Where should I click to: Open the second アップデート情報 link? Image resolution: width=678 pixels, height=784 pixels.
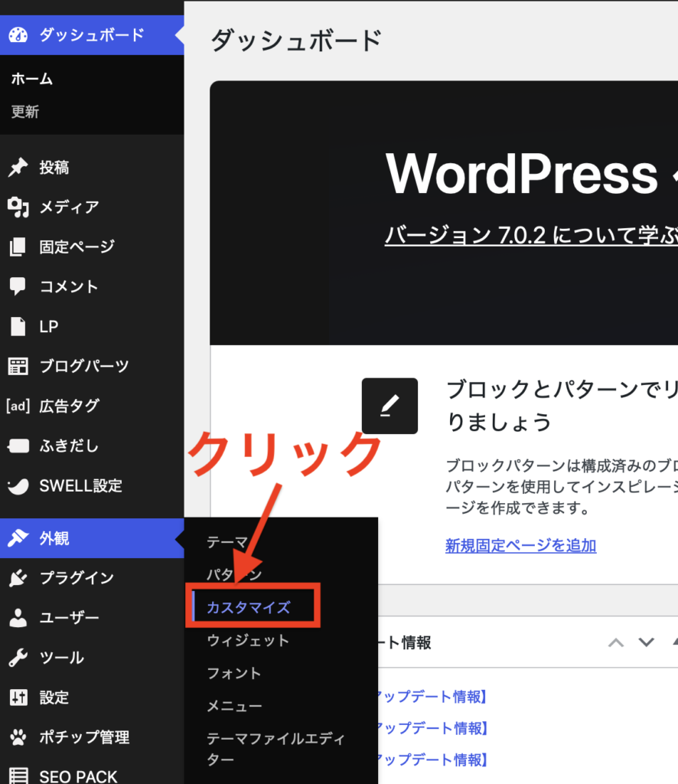coord(433,728)
